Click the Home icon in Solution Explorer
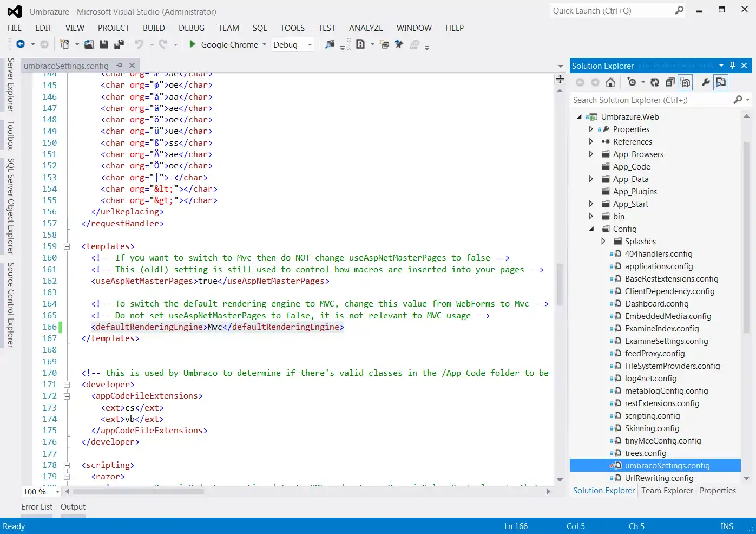 click(610, 82)
